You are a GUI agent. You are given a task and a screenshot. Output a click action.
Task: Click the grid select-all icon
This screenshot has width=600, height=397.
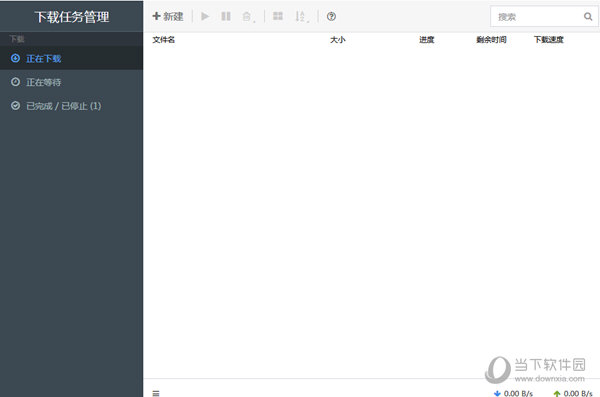coord(278,16)
